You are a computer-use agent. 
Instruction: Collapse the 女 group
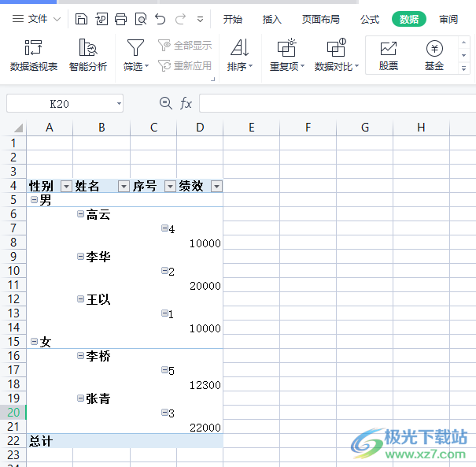[x=35, y=342]
